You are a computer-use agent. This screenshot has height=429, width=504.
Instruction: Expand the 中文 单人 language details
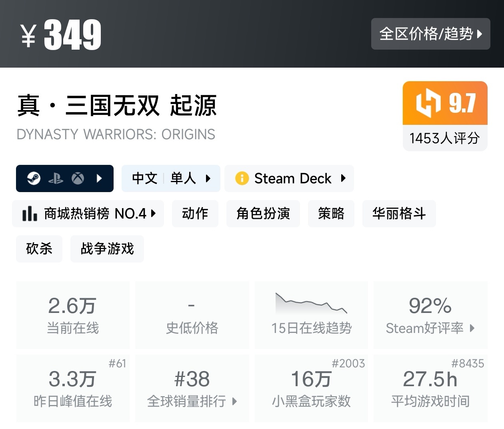click(171, 178)
